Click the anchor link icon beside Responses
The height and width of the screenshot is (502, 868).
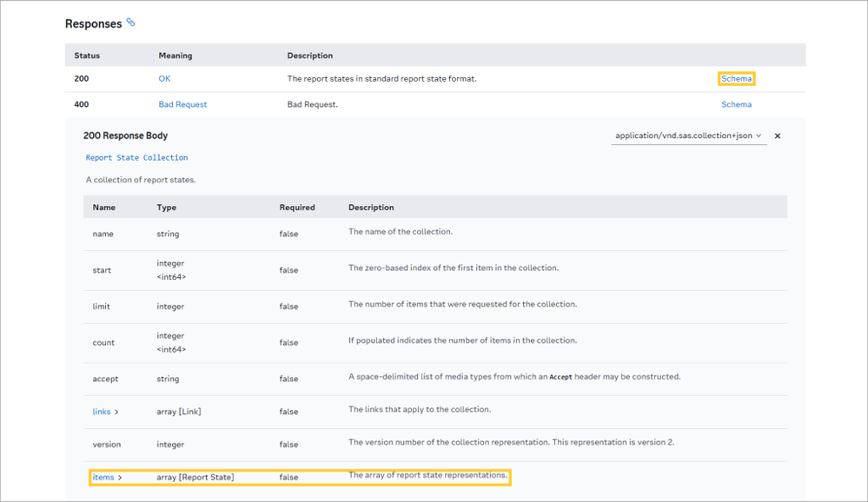[131, 23]
